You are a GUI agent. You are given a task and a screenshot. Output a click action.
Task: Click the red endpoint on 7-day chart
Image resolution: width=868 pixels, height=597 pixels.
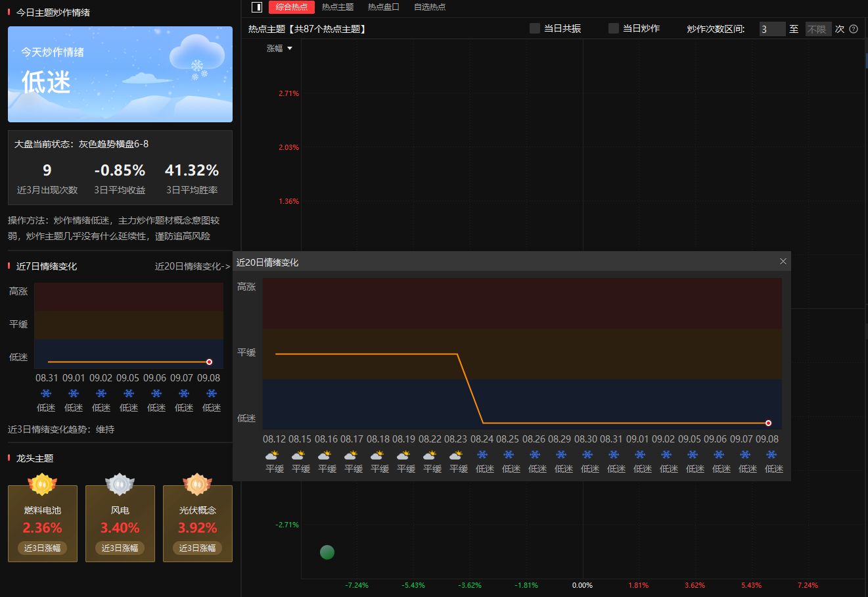[209, 362]
